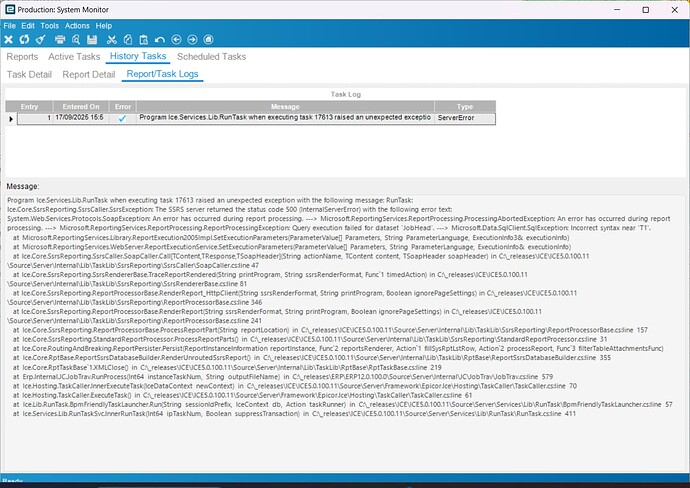Click the Paste clipboard icon
This screenshot has height=488, width=690.
click(143, 40)
